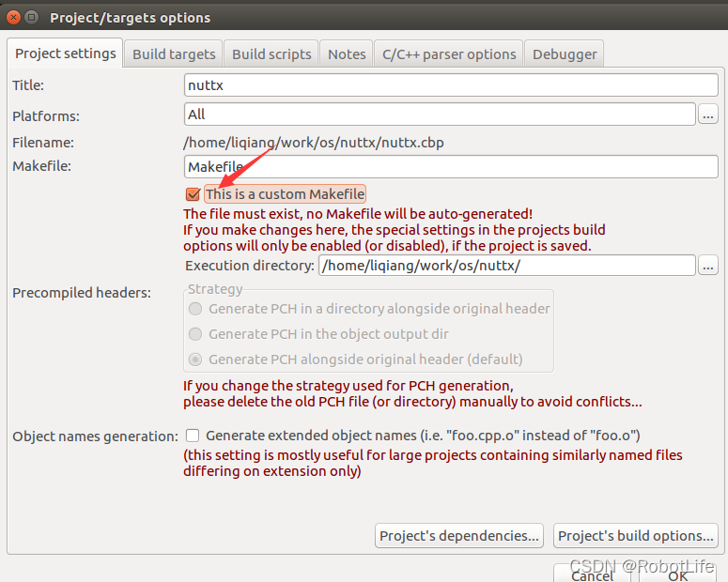
Task: Click the /home/liqiang/work/os/nuttx/nuttx.cbp filename text
Action: click(314, 143)
